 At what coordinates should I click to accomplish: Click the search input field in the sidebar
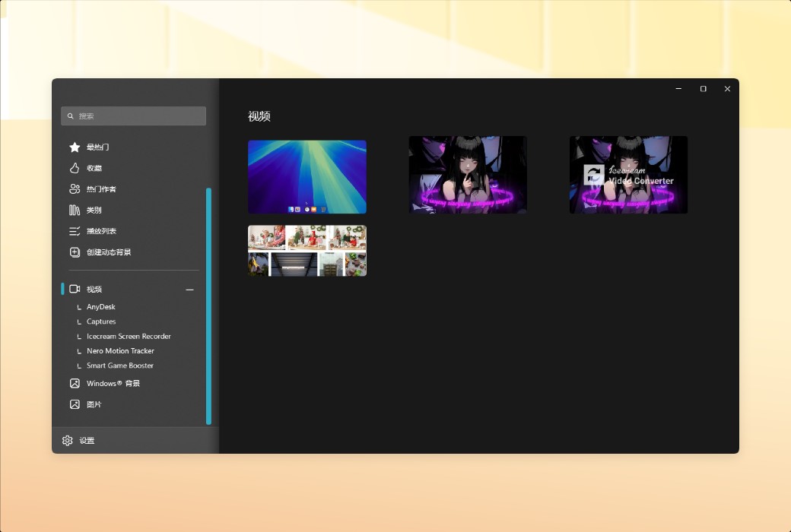coord(133,116)
